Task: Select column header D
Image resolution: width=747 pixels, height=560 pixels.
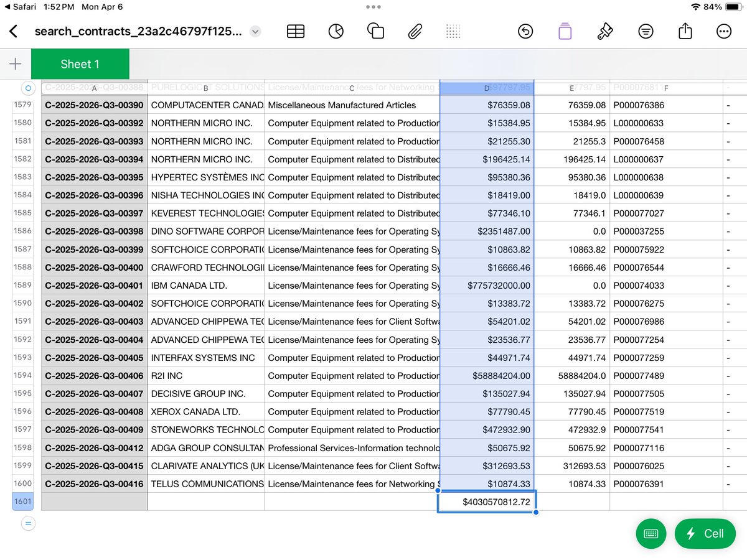Action: click(x=487, y=88)
